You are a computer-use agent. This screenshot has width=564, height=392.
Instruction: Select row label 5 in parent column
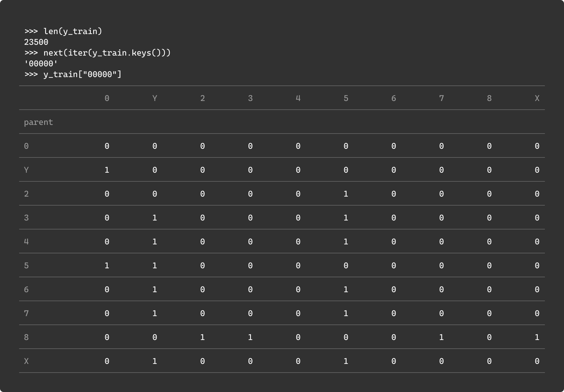click(x=26, y=266)
